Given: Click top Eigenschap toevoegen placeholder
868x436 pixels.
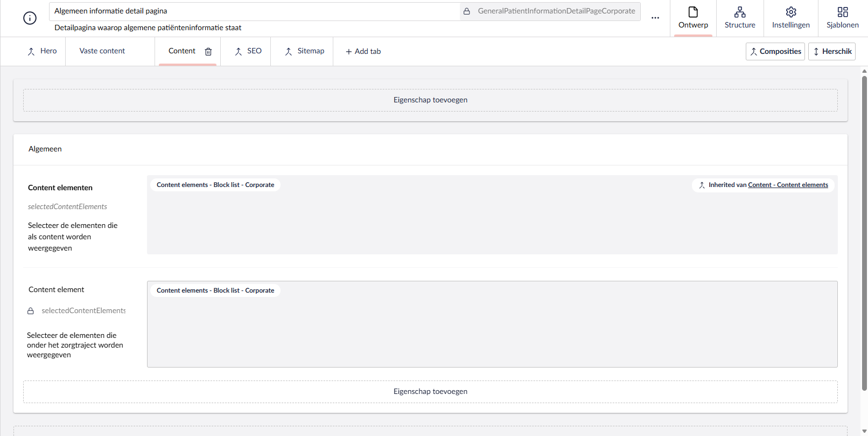Looking at the screenshot, I should [430, 100].
